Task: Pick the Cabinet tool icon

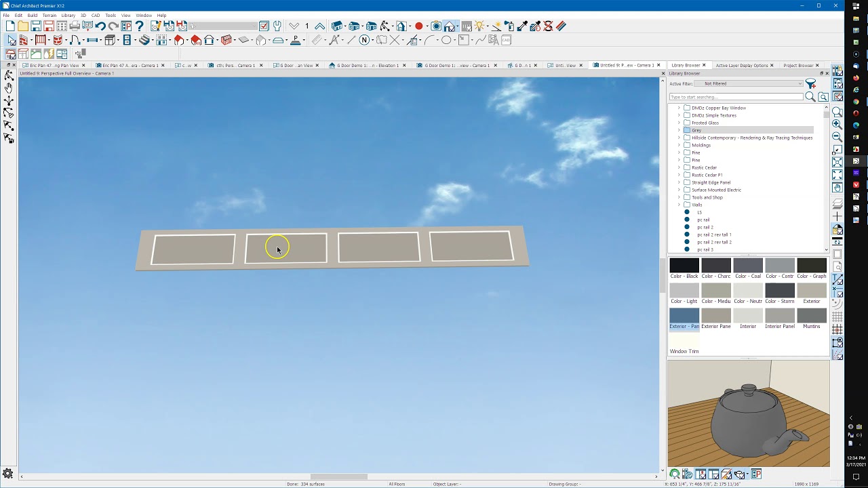Action: (111, 40)
